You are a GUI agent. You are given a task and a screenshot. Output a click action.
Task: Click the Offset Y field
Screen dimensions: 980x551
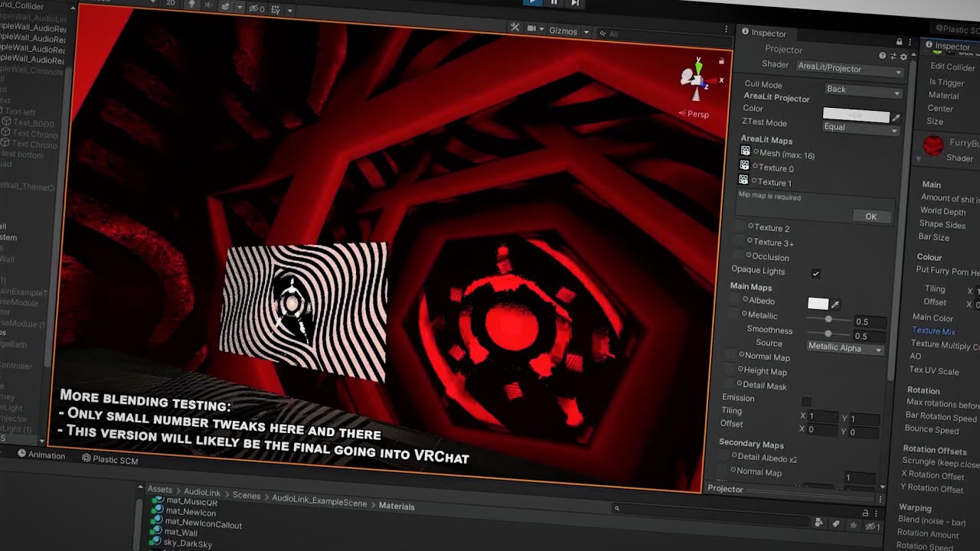tap(863, 432)
